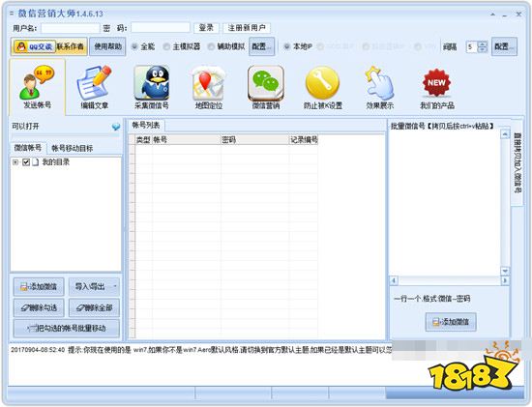Click the 密码 input field
Image resolution: width=532 pixels, height=407 pixels.
pos(161,28)
